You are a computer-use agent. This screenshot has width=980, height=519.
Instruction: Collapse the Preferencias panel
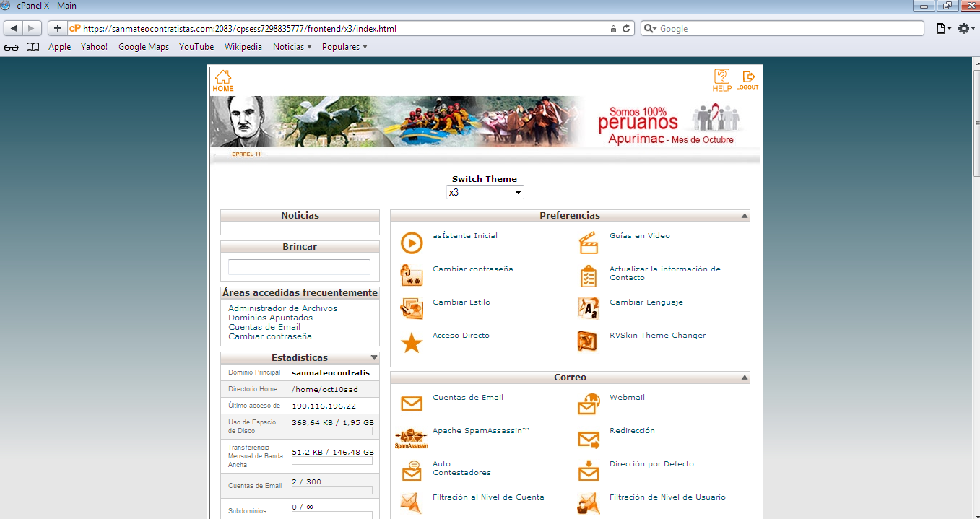click(744, 215)
